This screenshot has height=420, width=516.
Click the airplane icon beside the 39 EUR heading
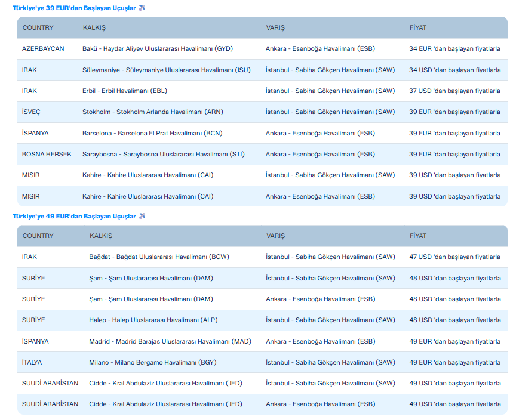point(142,8)
